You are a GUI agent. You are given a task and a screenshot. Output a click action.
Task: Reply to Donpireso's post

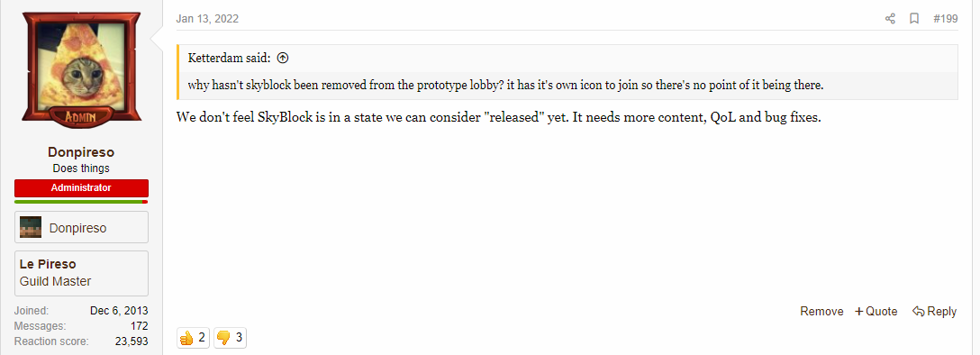(934, 311)
